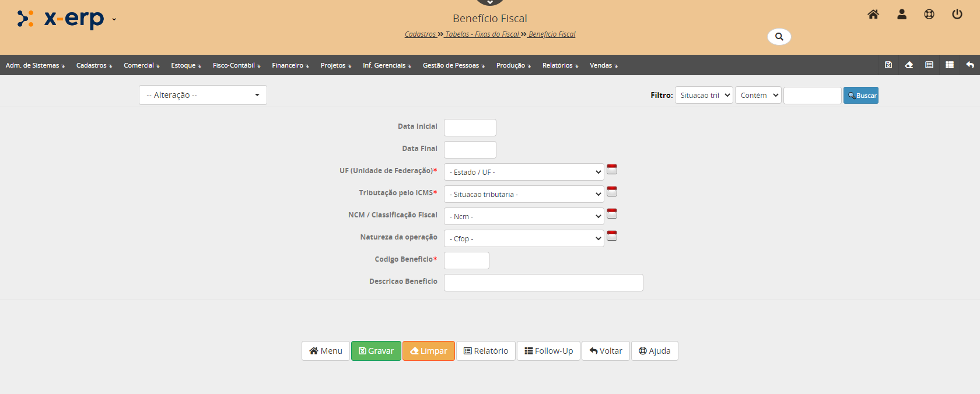Screen dimensions: 980x394
Task: Click the red icon beside Ncm dropdown
Action: (x=612, y=214)
